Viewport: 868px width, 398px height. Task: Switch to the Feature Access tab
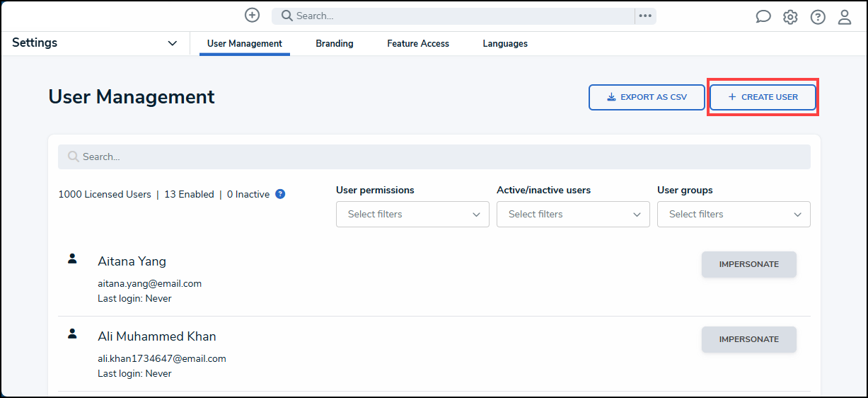[418, 43]
